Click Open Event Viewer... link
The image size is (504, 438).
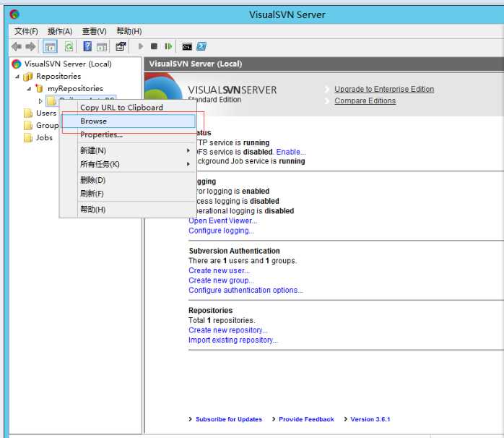click(222, 220)
